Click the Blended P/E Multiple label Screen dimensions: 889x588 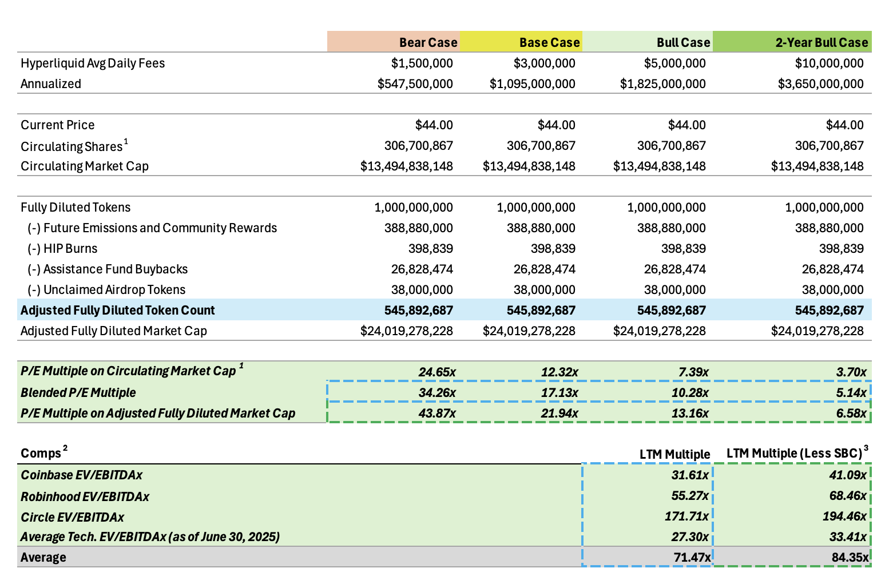click(77, 392)
